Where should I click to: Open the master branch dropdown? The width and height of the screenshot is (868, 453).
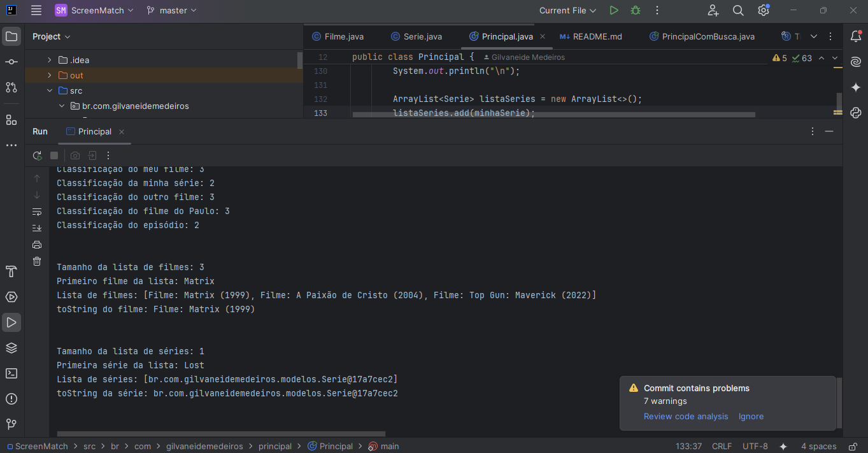click(172, 10)
